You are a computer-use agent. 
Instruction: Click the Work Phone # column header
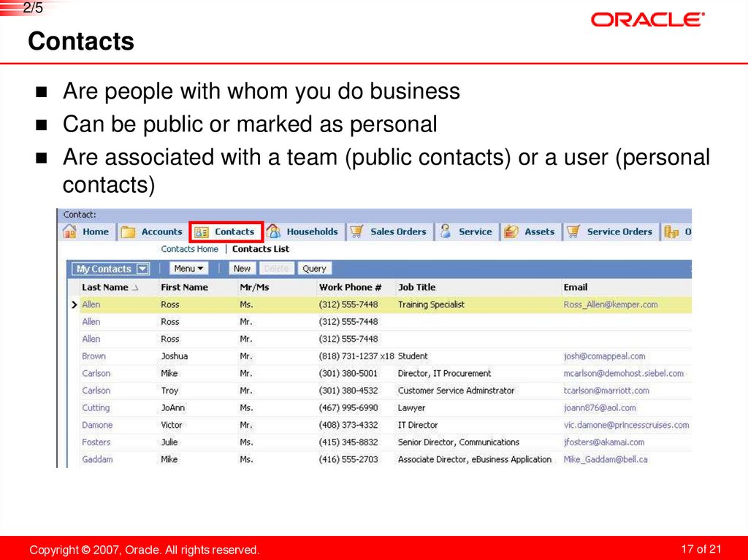350,287
